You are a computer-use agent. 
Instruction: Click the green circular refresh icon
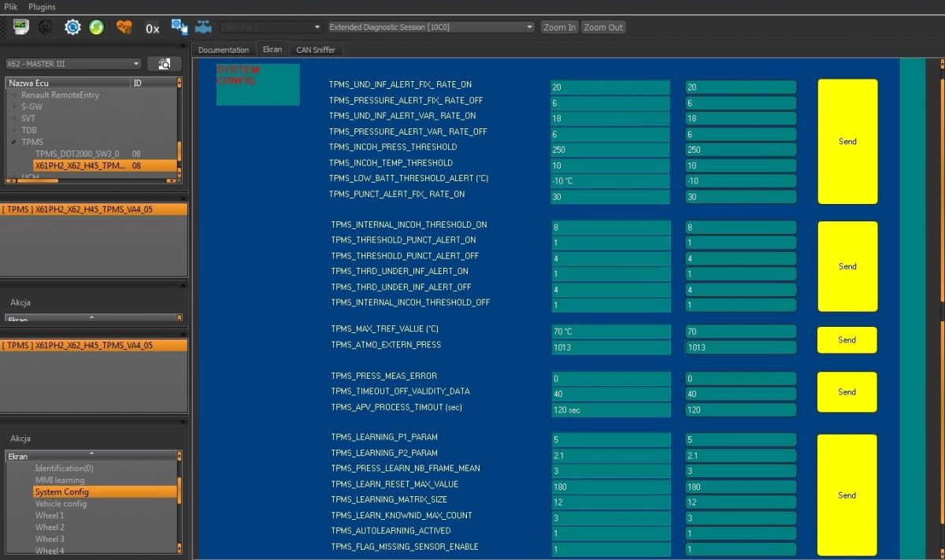tap(96, 28)
